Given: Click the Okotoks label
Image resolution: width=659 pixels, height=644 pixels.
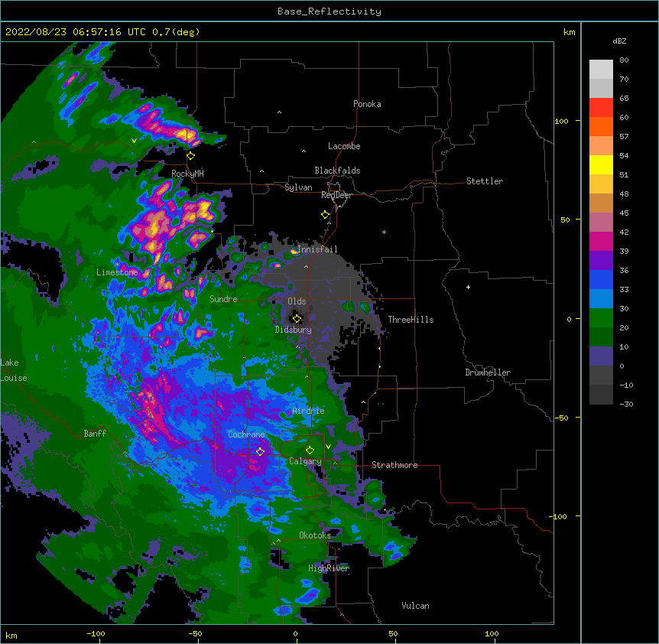Looking at the screenshot, I should coord(315,535).
